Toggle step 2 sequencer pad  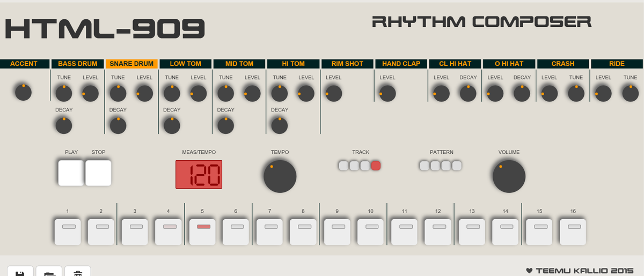tap(101, 232)
